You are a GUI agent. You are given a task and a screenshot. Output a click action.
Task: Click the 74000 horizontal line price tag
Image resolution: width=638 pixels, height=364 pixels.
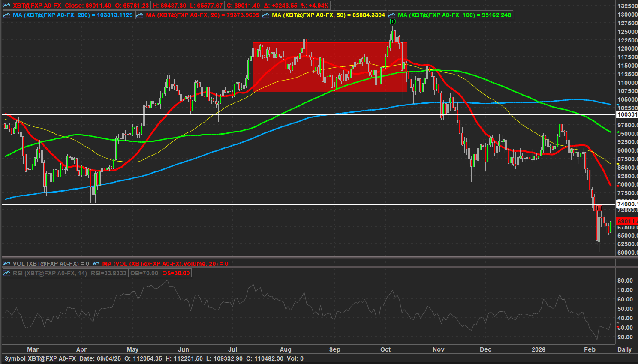click(x=627, y=204)
